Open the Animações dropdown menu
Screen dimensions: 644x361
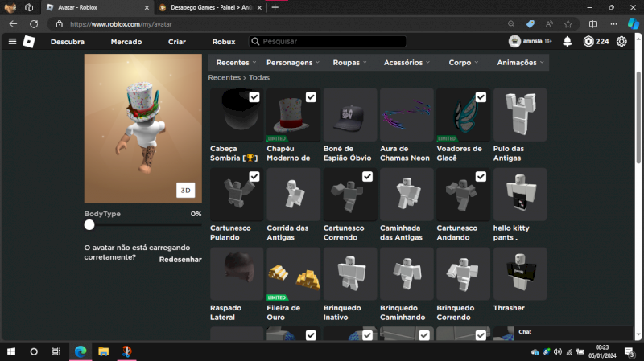pos(521,63)
